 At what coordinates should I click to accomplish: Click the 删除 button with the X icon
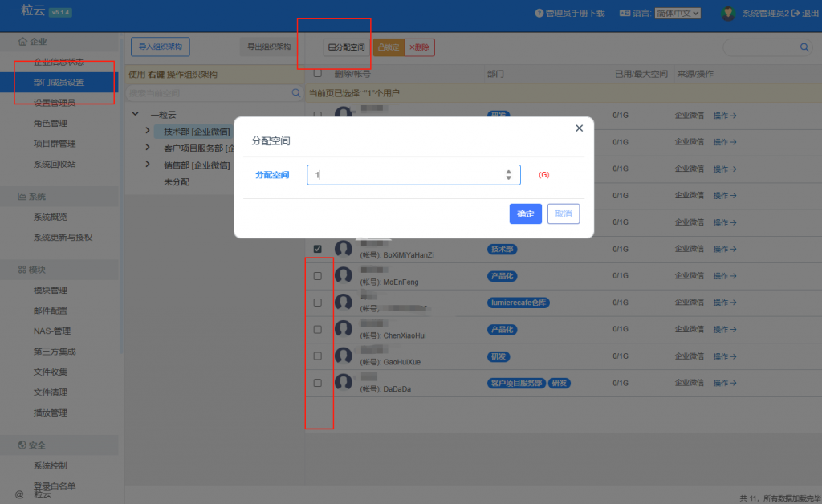tap(419, 47)
